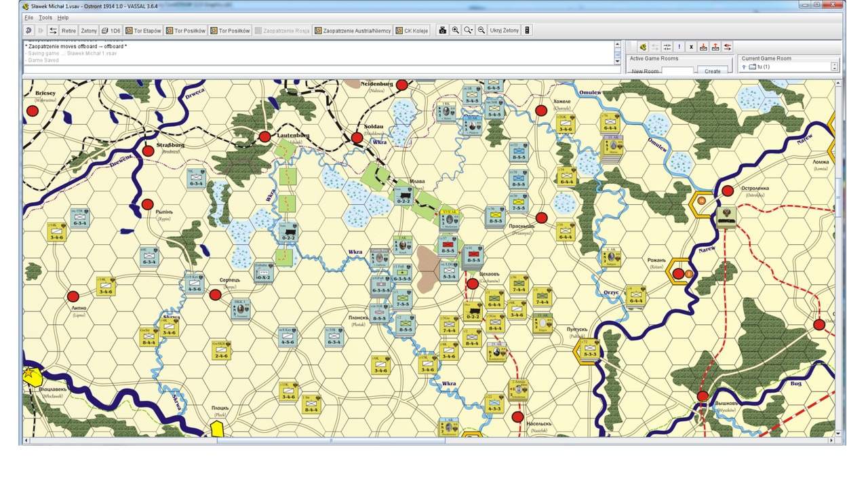Screen dimensions: 868x487
Task: Click the Russian eagle counter near Ostrołęka
Action: [x=726, y=216]
